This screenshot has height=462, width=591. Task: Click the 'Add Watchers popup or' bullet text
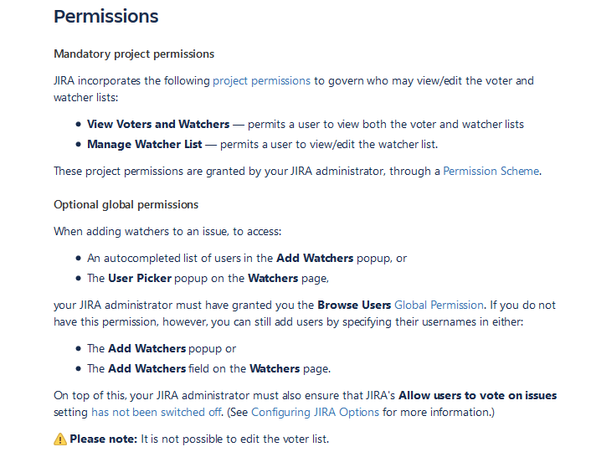(x=162, y=349)
